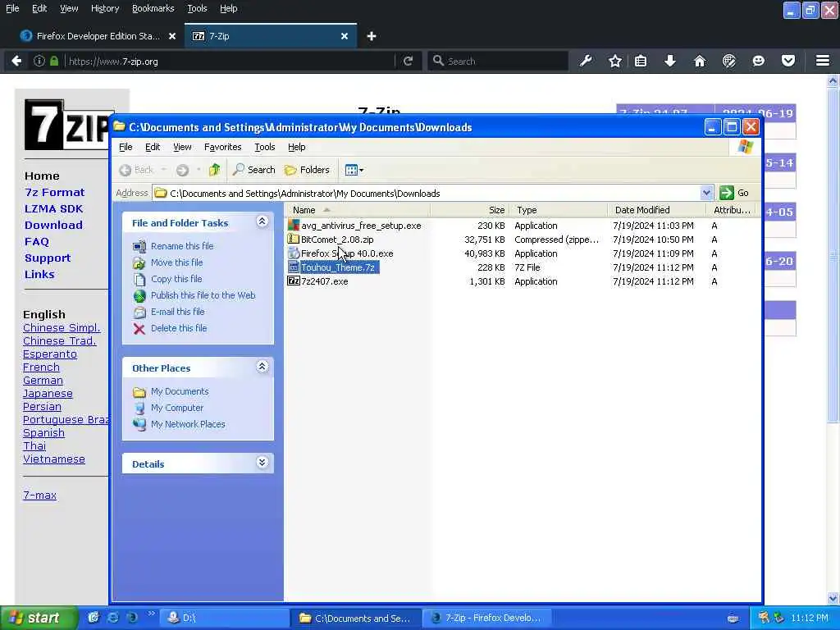Click the Firefox back arrow button
This screenshot has width=840, height=630.
point(16,61)
